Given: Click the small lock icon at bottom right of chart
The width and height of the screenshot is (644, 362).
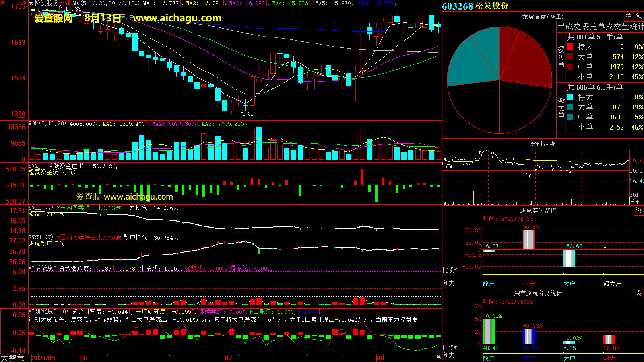Looking at the screenshot, I should (438, 357).
